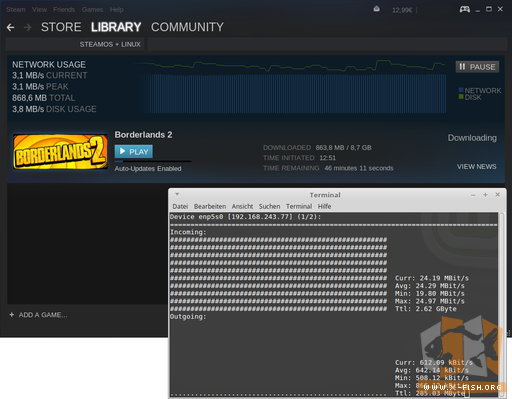Click ADD A GAME link
The image size is (512, 399).
point(43,315)
